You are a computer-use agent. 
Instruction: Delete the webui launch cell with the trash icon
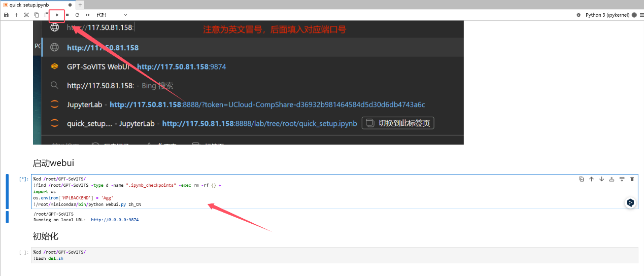click(x=632, y=179)
